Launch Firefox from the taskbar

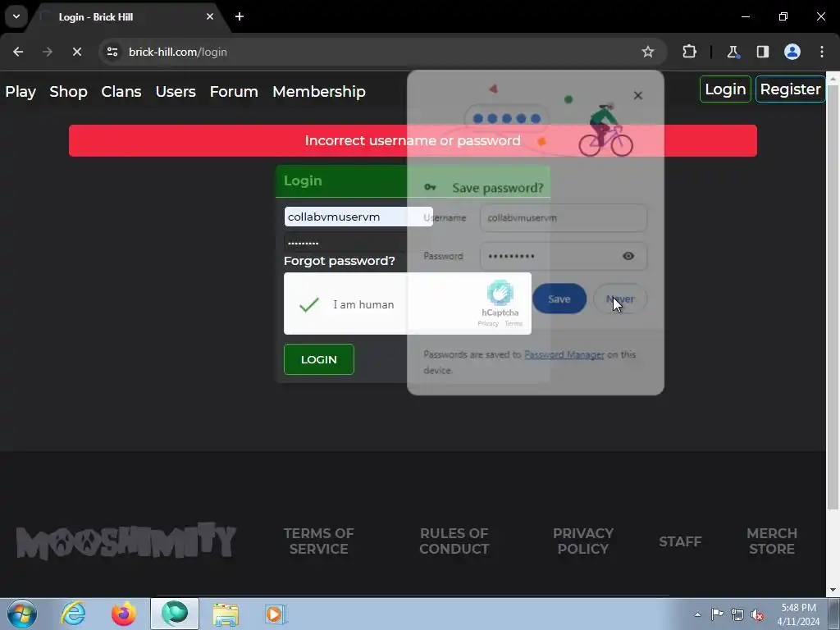click(123, 614)
